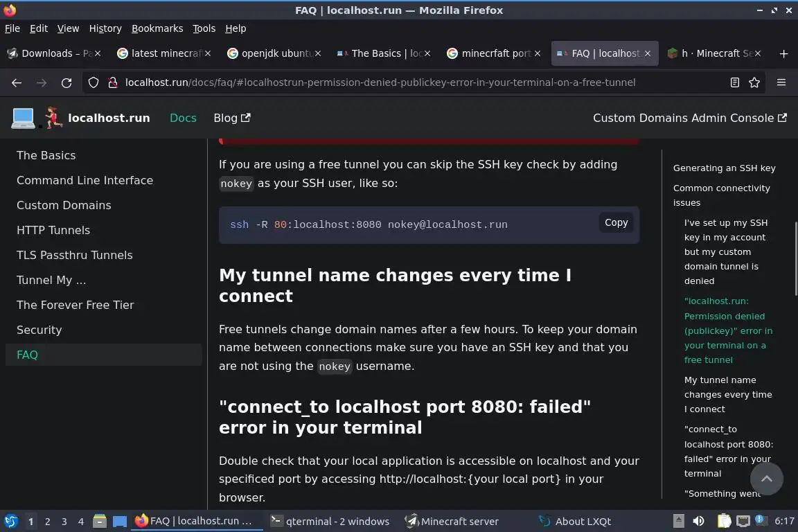Open the Help menu
Image resolution: width=798 pixels, height=532 pixels.
click(x=236, y=28)
